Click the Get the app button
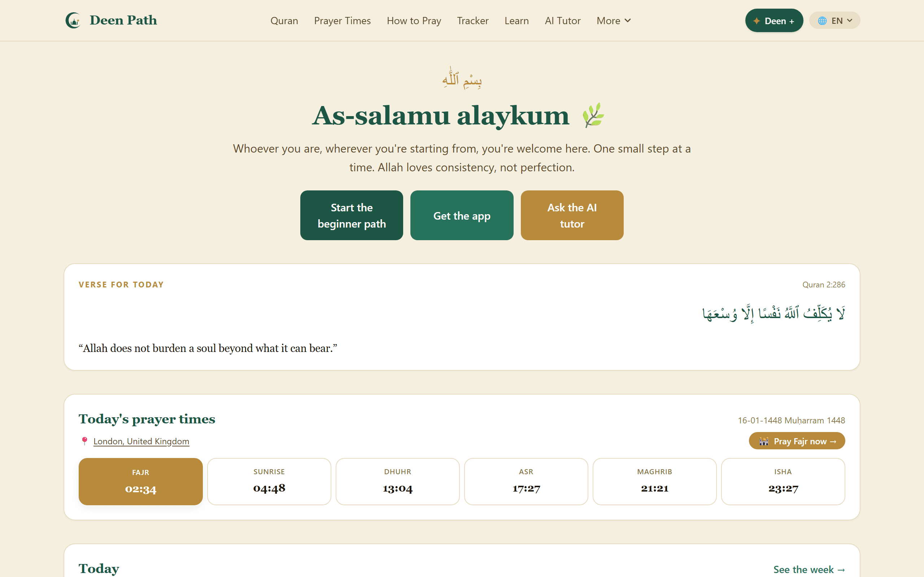Viewport: 924px width, 577px height. click(x=462, y=215)
